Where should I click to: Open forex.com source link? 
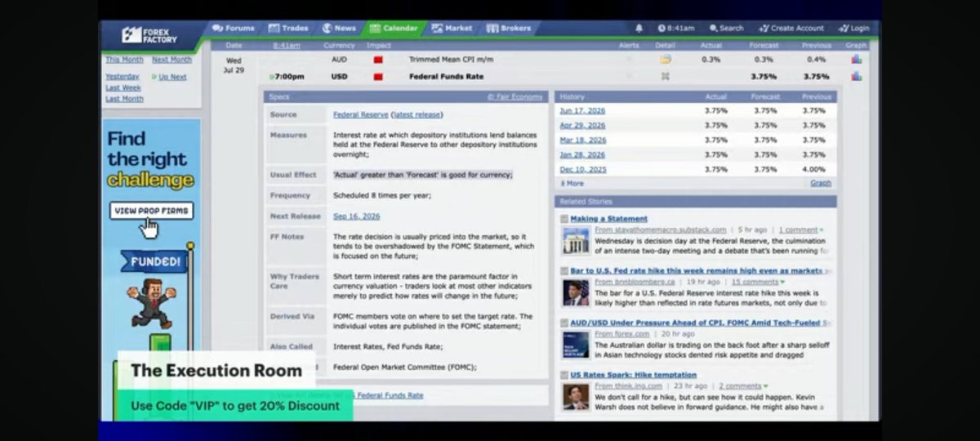[x=622, y=334]
